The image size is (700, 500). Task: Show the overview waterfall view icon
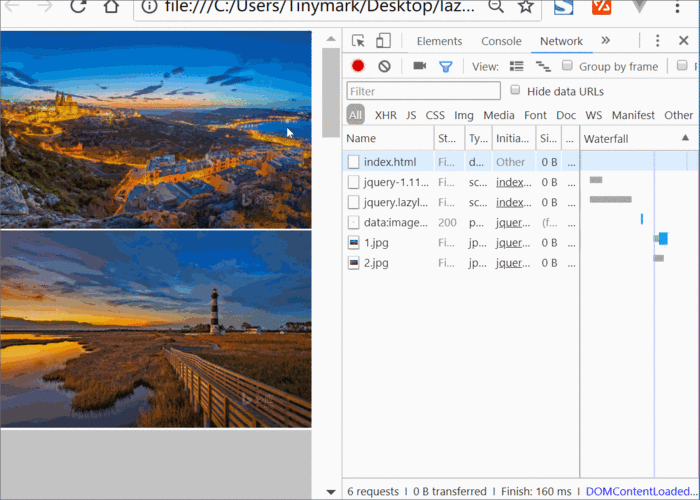pyautogui.click(x=543, y=66)
